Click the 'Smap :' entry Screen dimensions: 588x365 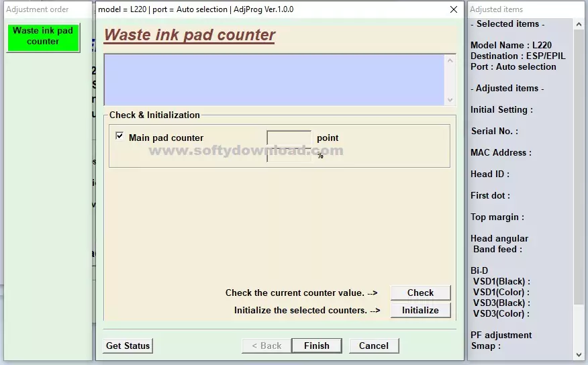pyautogui.click(x=486, y=346)
